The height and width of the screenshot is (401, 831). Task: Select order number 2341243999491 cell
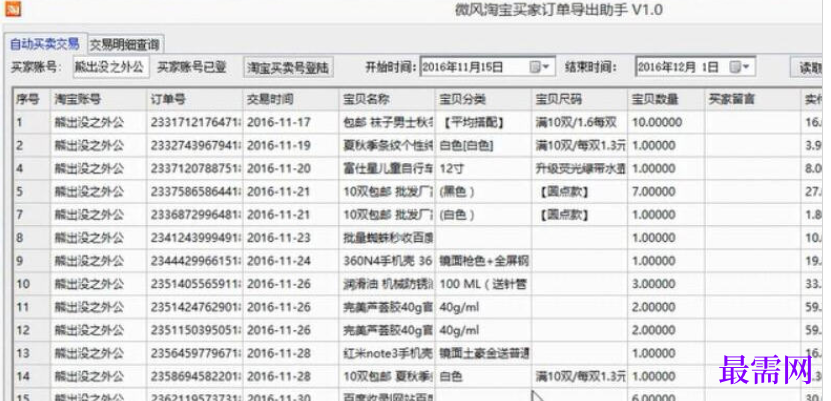(x=194, y=238)
